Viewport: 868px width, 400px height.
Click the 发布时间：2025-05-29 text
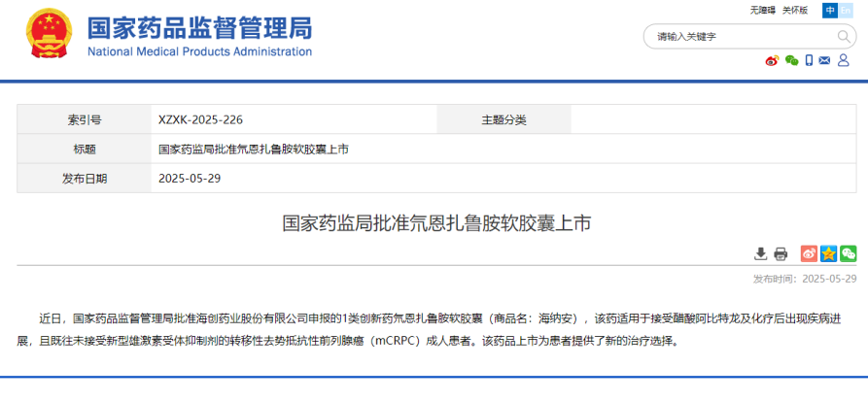pyautogui.click(x=805, y=279)
